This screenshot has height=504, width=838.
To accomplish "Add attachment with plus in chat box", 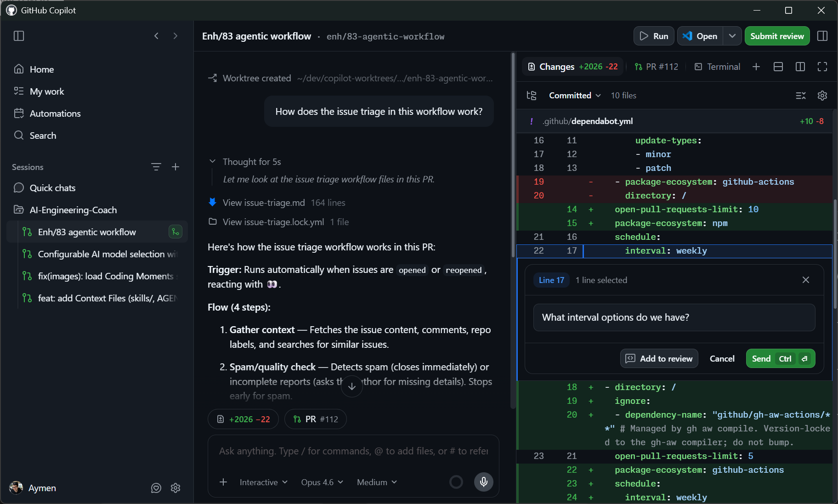I will (223, 482).
